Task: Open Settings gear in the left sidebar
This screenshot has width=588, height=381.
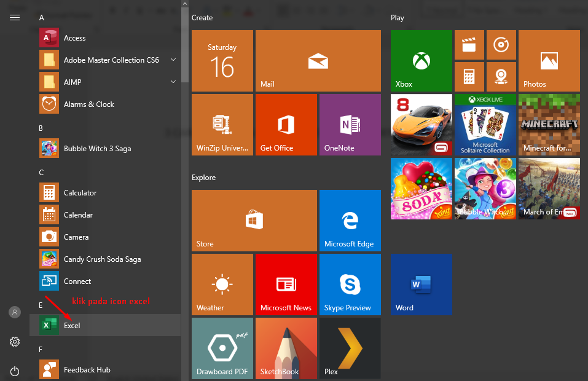Action: [15, 342]
